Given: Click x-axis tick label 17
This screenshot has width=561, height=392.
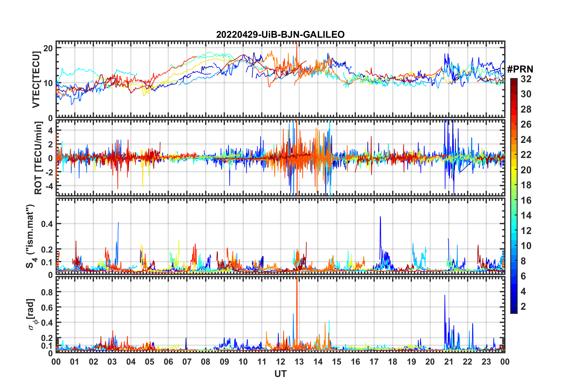Looking at the screenshot, I should click(374, 362).
